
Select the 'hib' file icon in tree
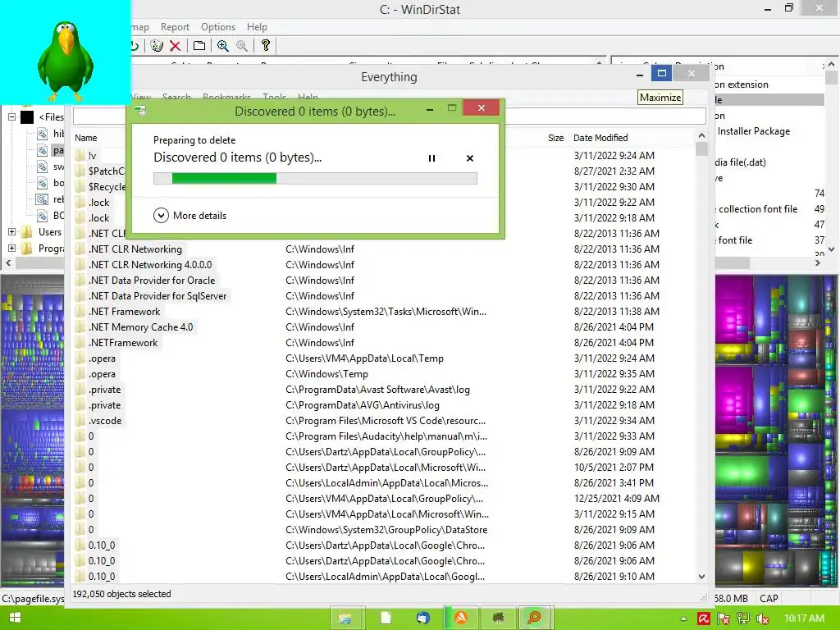(43, 134)
